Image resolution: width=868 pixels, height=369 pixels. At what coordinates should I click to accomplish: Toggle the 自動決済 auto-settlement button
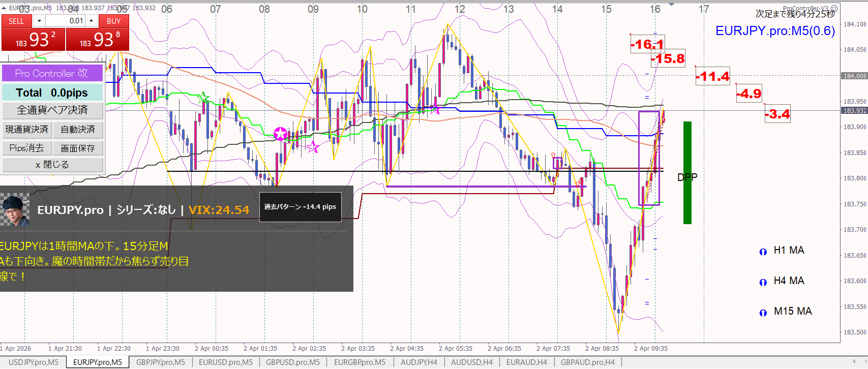click(78, 130)
